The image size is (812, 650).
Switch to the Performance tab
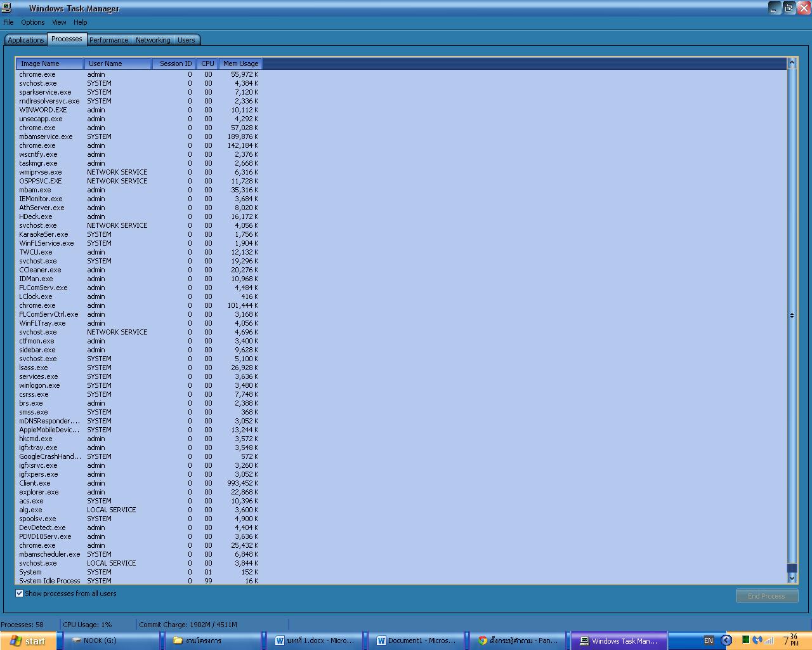[x=108, y=40]
